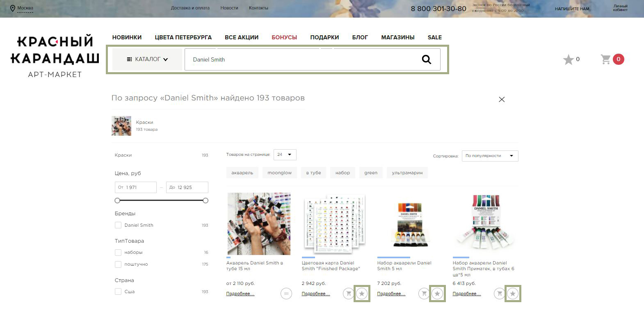
Task: Open the НОВИНКИ menu item
Action: tap(127, 37)
